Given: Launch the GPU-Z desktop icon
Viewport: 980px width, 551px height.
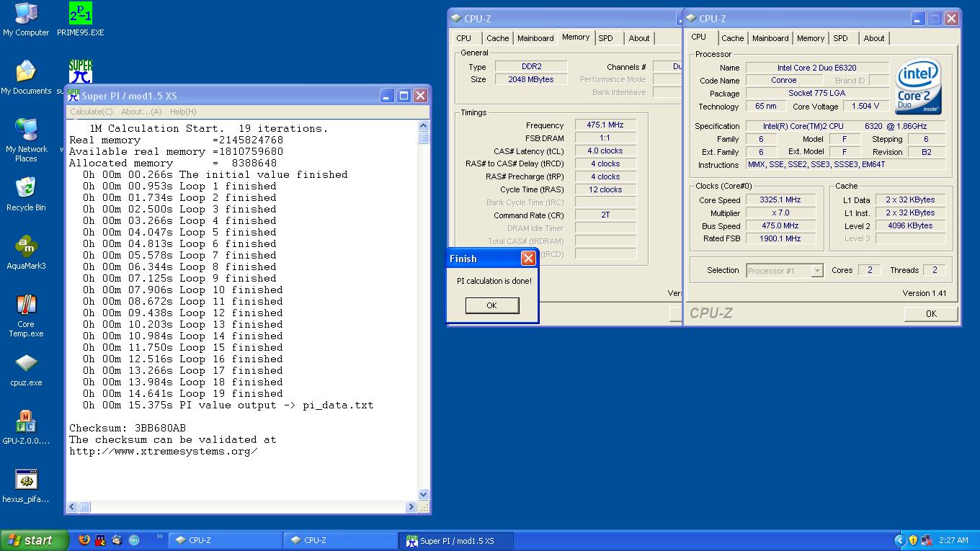Looking at the screenshot, I should tap(26, 428).
